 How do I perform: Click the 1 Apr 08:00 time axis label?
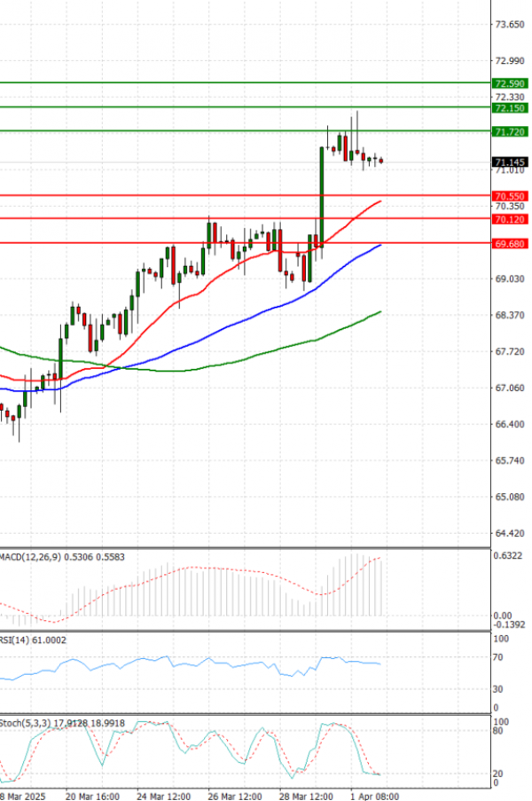(374, 797)
